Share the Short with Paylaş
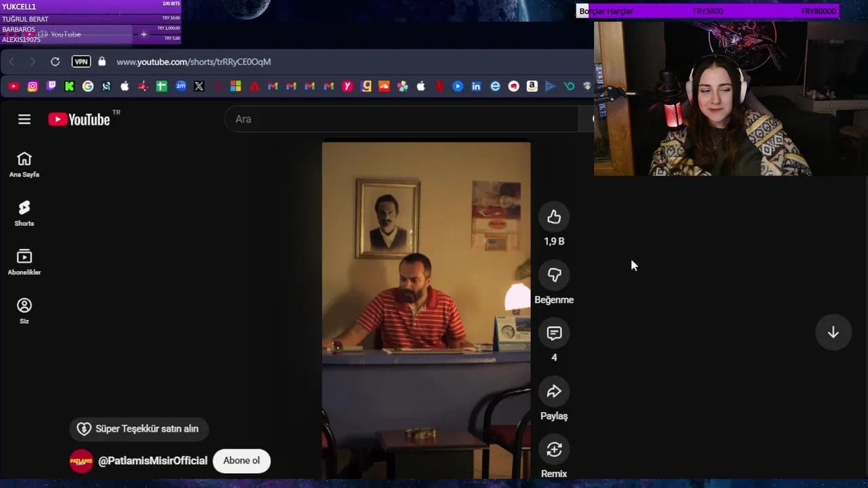This screenshot has height=488, width=868. 554,392
